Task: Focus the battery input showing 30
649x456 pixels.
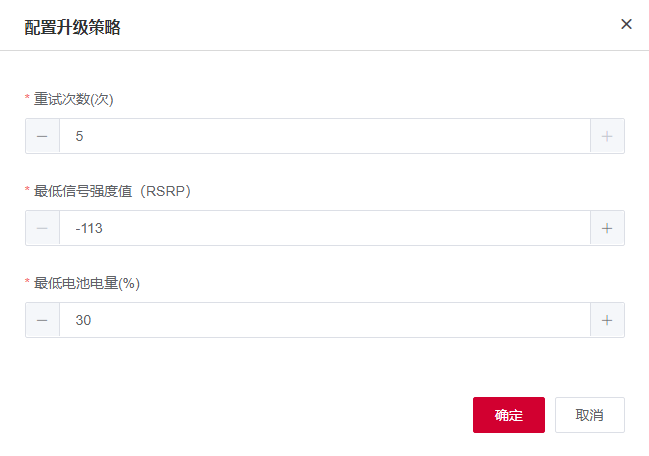Action: click(x=325, y=320)
